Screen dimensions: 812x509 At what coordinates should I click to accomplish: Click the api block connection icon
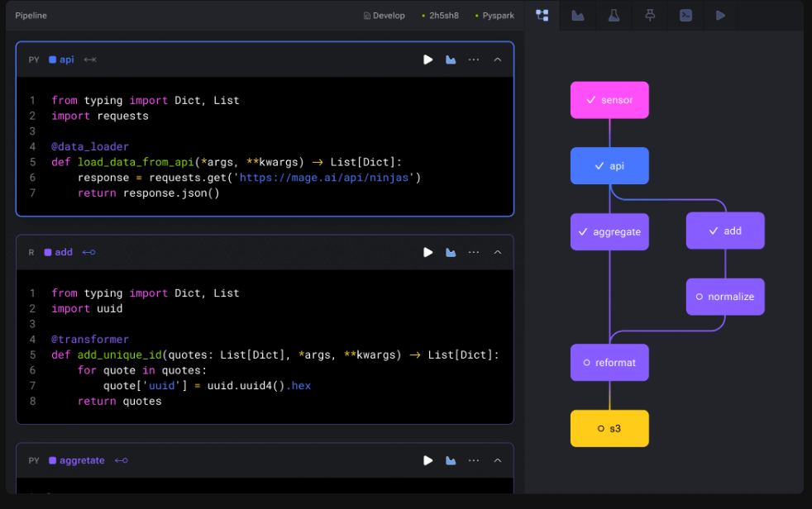(x=90, y=59)
